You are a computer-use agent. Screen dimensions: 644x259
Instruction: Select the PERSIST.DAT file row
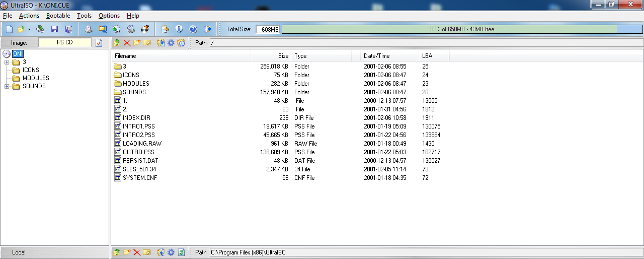pos(280,161)
